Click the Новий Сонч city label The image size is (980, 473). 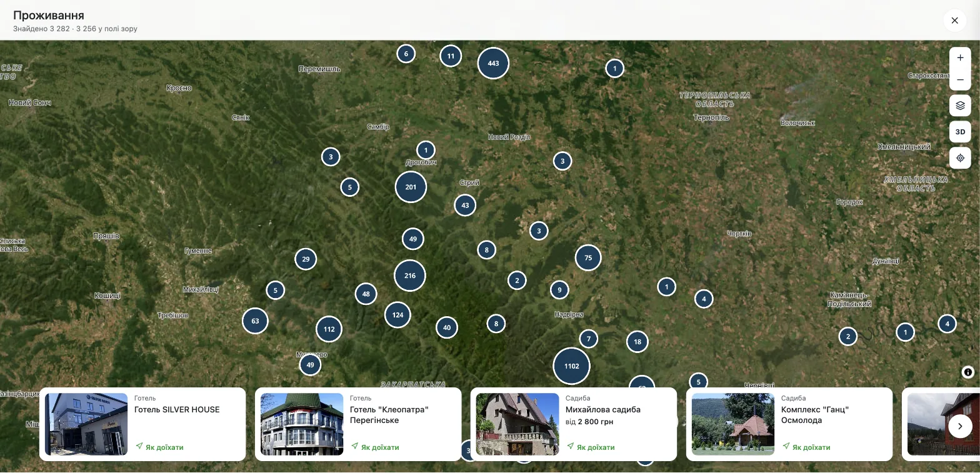(x=29, y=102)
